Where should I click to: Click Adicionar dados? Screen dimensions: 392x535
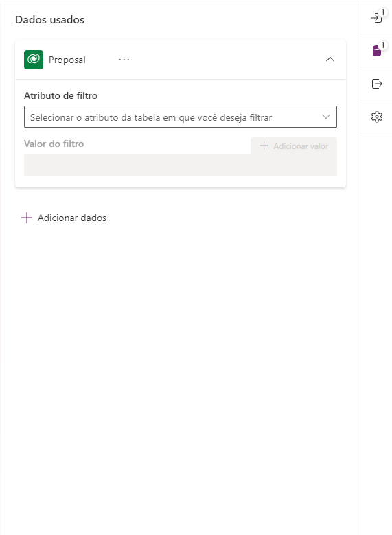pos(64,218)
